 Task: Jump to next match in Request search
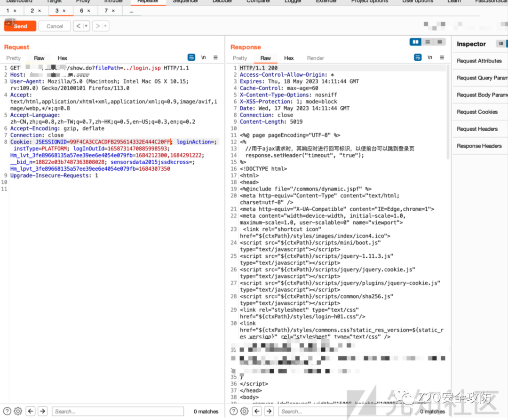click(43, 411)
